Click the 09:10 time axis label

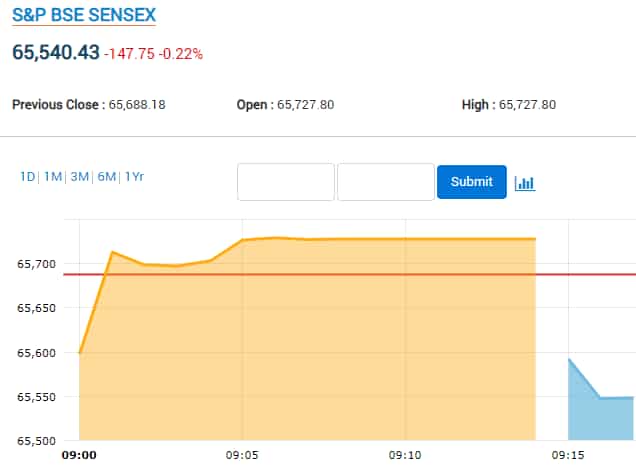[406, 454]
